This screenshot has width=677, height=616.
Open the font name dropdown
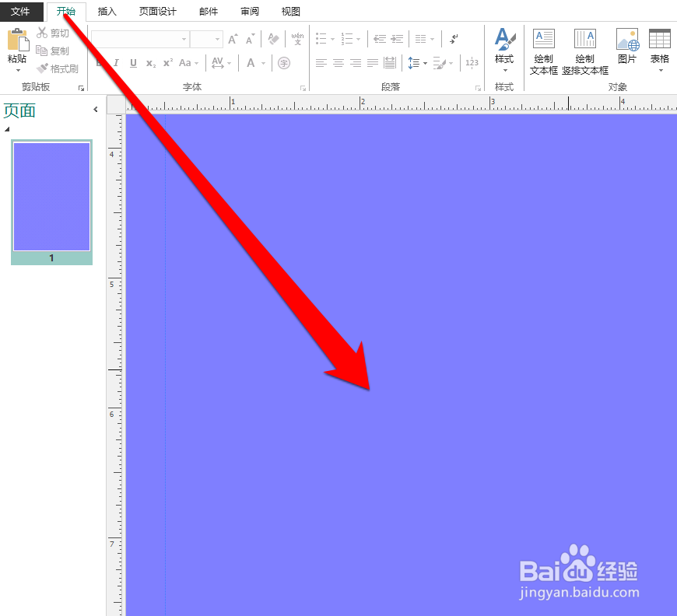point(184,40)
